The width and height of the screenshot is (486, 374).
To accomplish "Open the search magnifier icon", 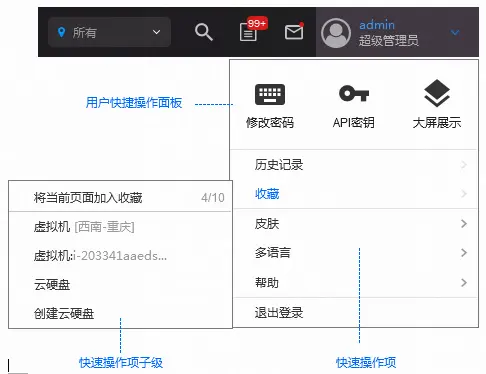I will [204, 32].
